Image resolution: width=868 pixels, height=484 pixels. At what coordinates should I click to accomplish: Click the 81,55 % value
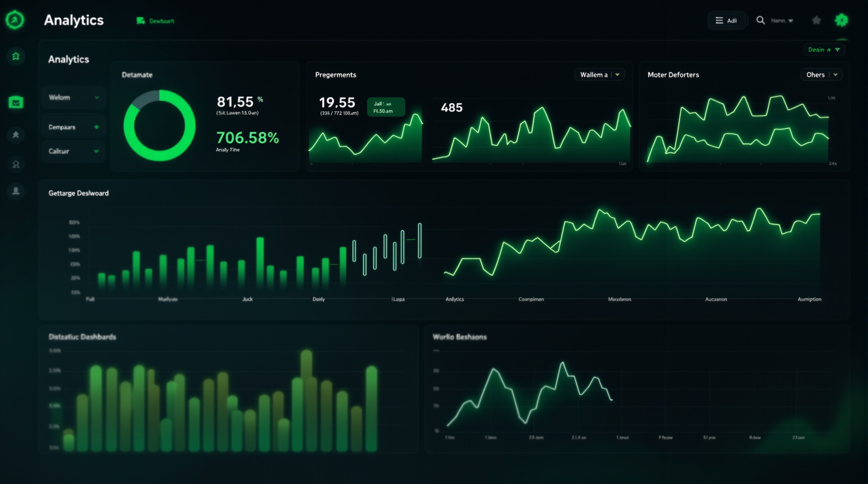click(240, 101)
